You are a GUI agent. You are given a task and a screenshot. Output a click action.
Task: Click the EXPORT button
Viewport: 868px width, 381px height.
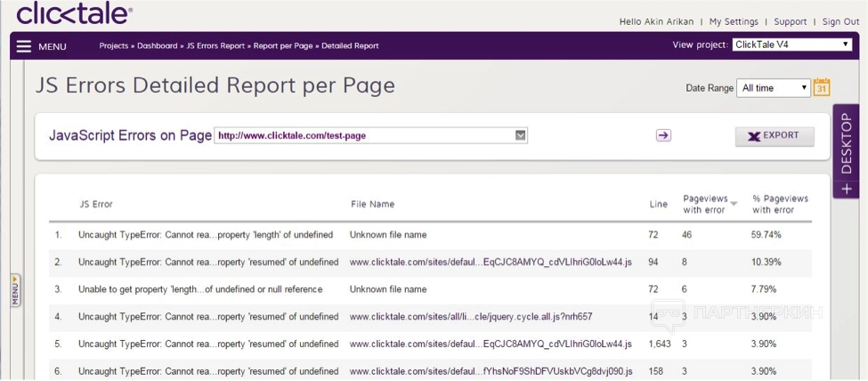tap(775, 136)
